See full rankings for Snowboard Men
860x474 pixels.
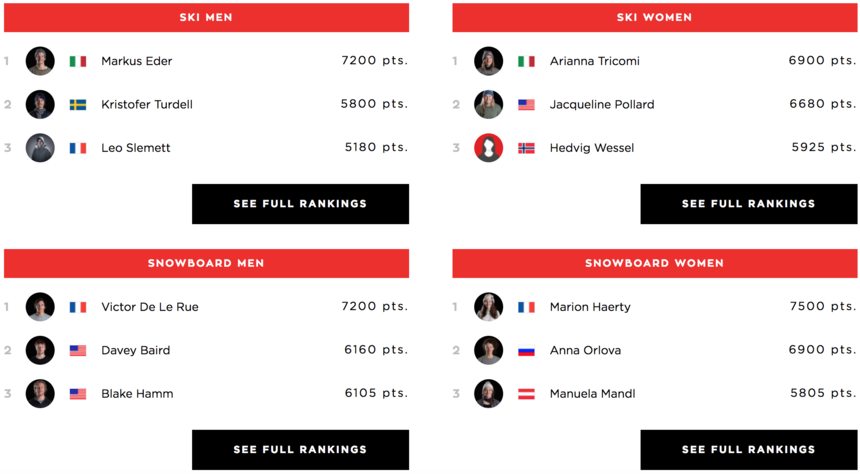tap(301, 449)
